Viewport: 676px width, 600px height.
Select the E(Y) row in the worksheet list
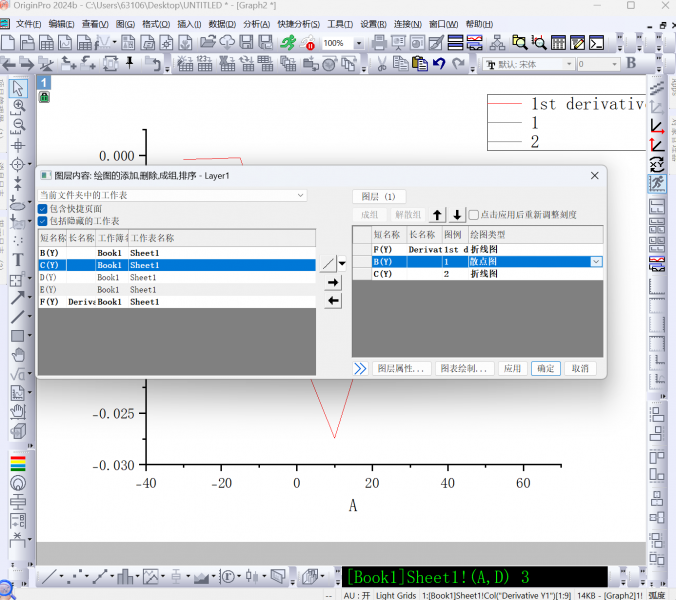[177, 290]
